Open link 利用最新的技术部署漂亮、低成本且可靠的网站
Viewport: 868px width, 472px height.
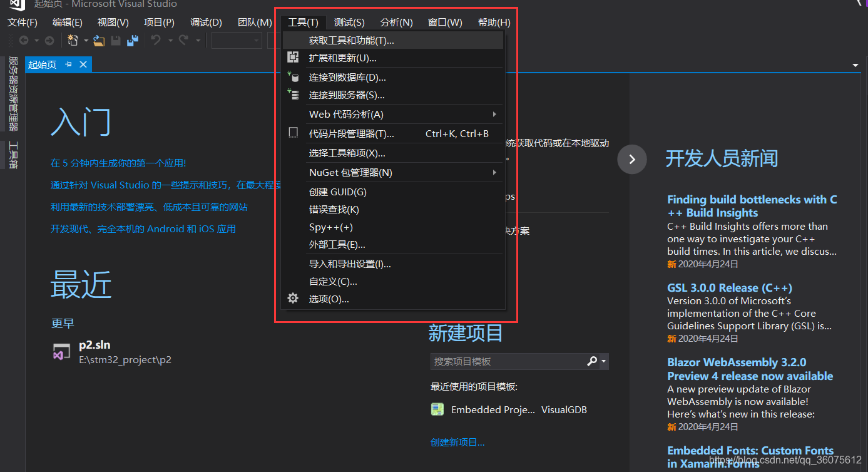click(149, 207)
